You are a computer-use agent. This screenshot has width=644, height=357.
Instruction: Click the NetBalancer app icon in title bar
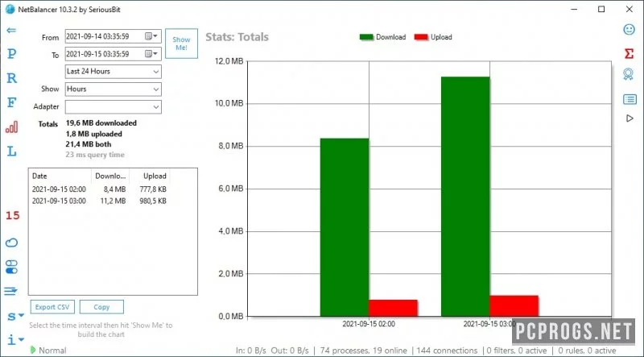(x=10, y=9)
